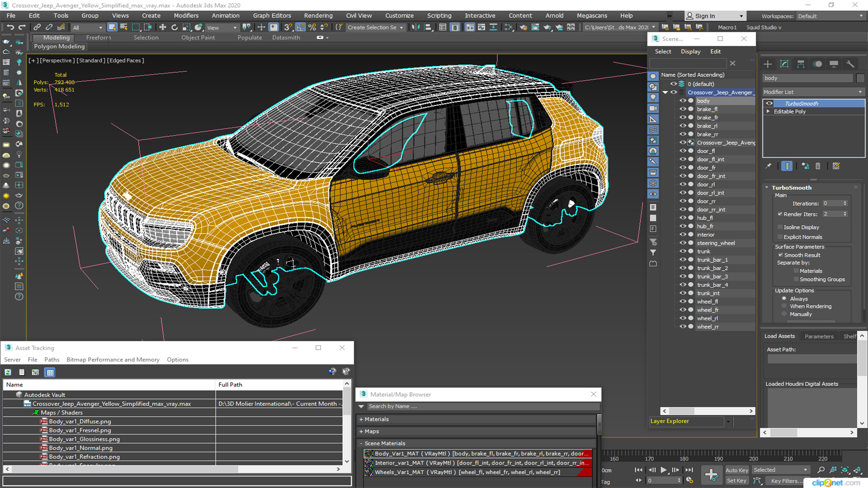Screen dimensions: 868x488
Task: Select the When Rendering radio option
Action: 784,306
